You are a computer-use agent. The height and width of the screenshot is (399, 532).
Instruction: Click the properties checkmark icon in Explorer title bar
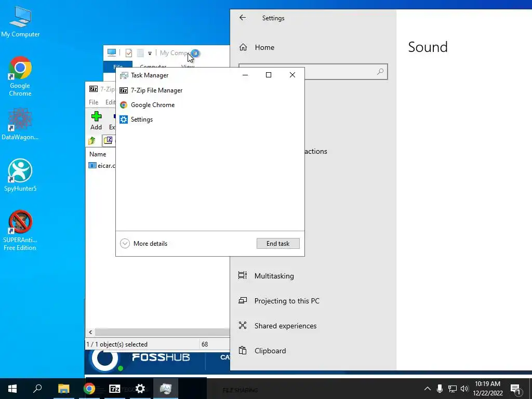[x=129, y=53]
